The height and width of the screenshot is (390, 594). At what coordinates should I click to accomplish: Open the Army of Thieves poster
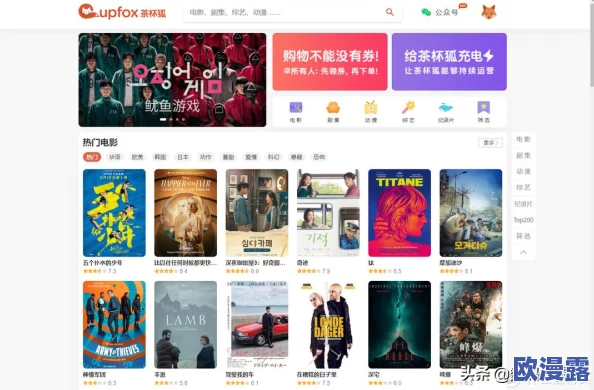114,324
